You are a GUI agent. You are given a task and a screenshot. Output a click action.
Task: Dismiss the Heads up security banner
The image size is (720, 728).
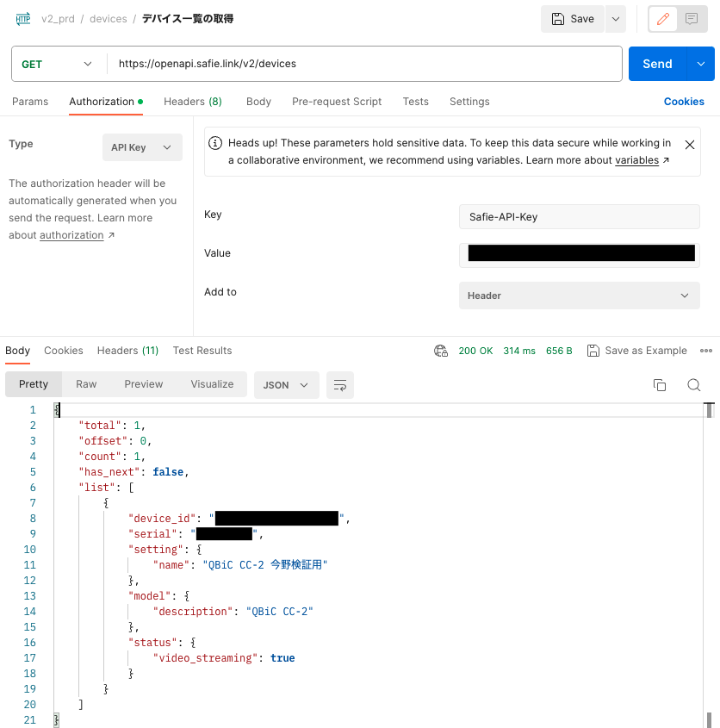pos(689,144)
